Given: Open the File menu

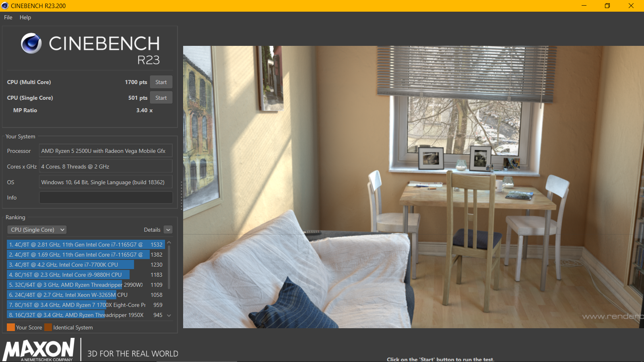Looking at the screenshot, I should pos(8,17).
